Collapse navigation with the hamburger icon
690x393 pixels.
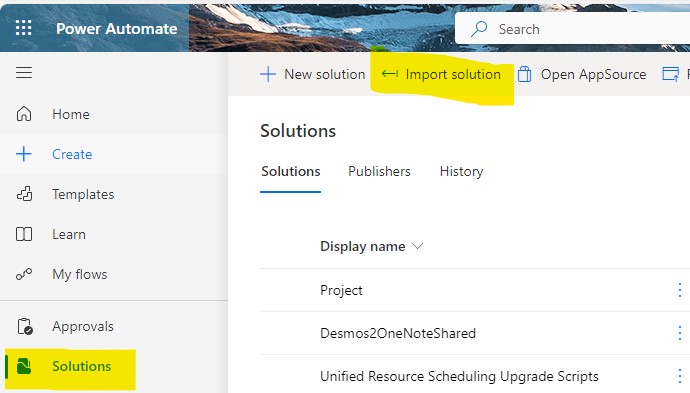pyautogui.click(x=24, y=73)
